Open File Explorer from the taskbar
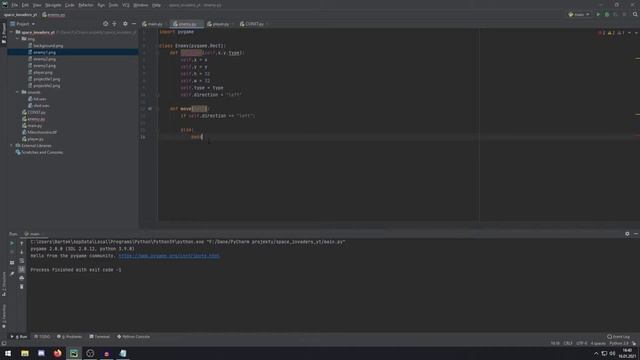640x360 pixels. tap(25, 353)
